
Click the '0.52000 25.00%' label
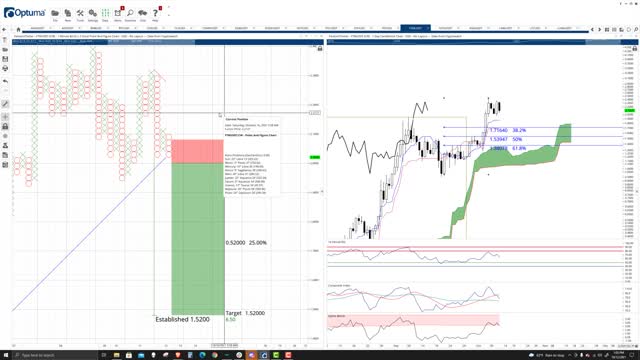tap(246, 242)
